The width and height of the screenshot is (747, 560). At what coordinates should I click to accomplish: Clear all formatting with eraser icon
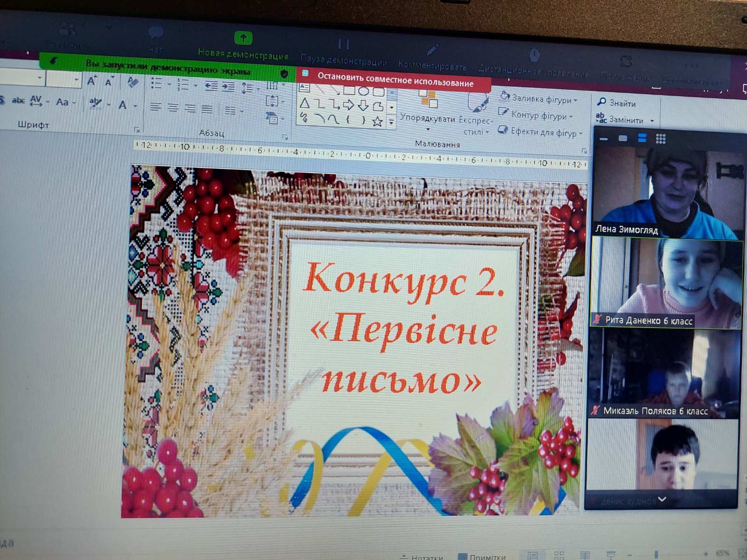click(133, 83)
